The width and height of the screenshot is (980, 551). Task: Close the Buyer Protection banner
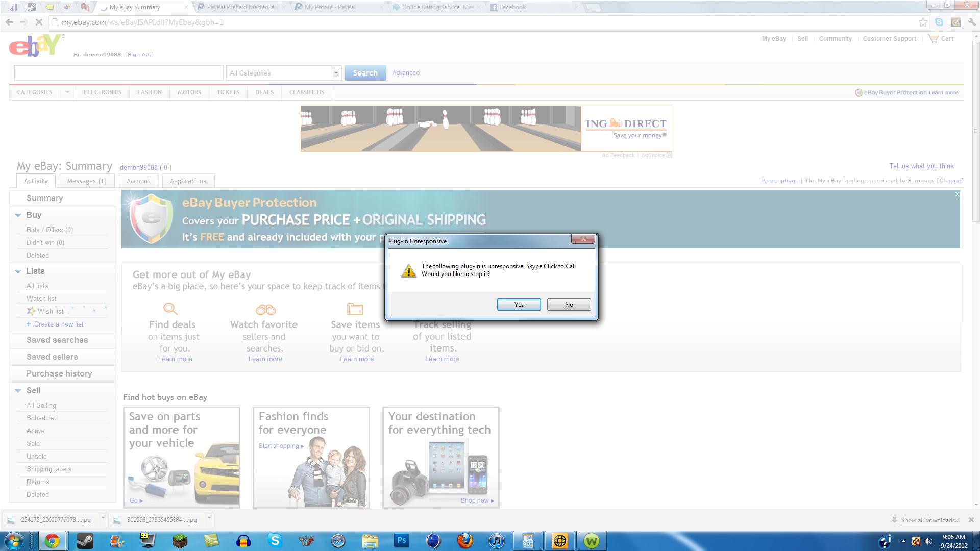click(x=957, y=194)
